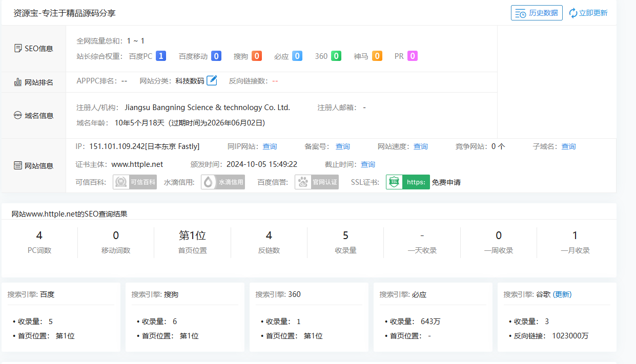The height and width of the screenshot is (364, 636).
Task: Click the pink PR value badge
Action: (412, 56)
